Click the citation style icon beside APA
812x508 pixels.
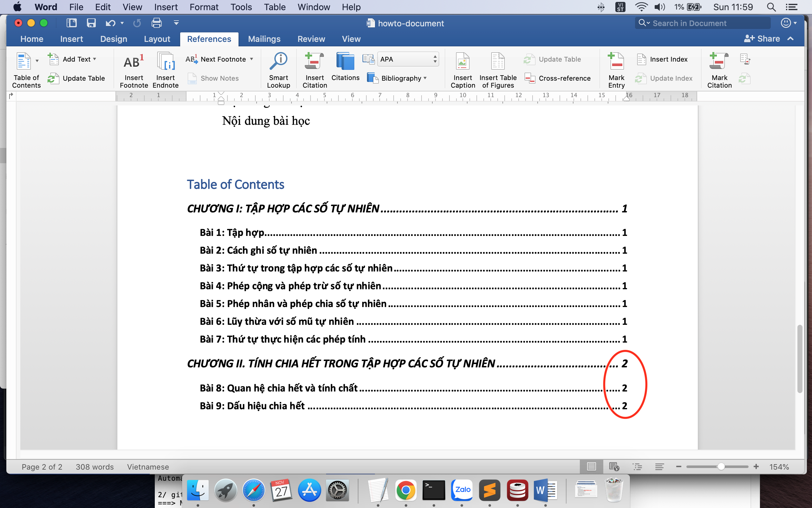369,59
